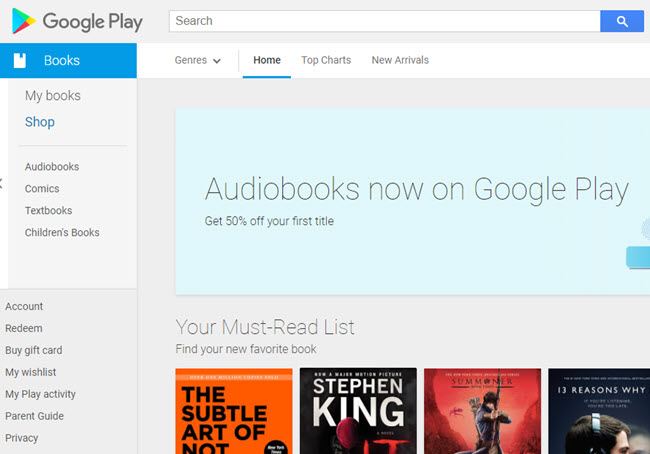650x454 pixels.
Task: Select the Stephen King book cover
Action: (x=358, y=410)
